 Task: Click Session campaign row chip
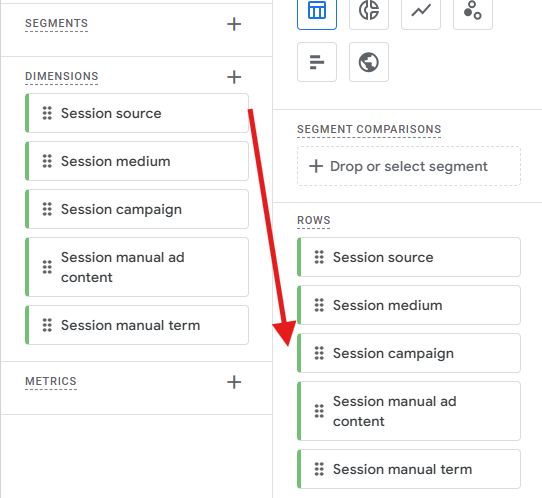point(409,353)
